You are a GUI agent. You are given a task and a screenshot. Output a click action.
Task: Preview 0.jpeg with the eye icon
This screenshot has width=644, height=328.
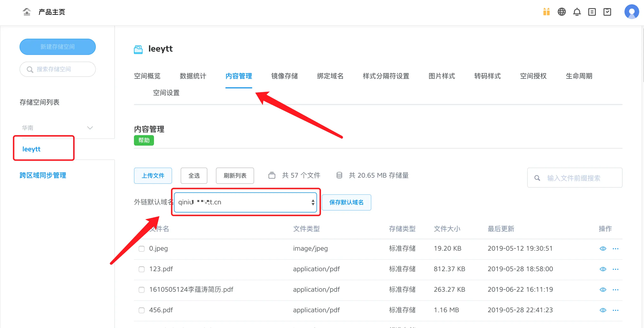click(603, 249)
